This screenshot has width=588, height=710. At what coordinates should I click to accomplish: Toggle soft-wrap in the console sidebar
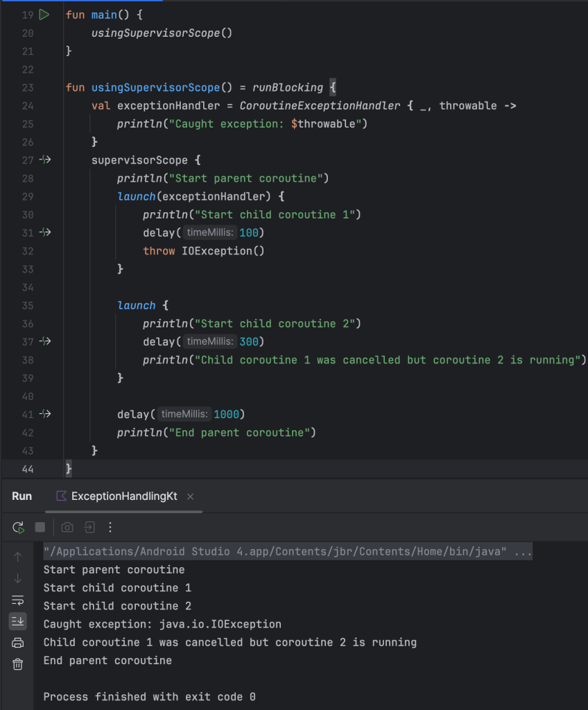18,600
